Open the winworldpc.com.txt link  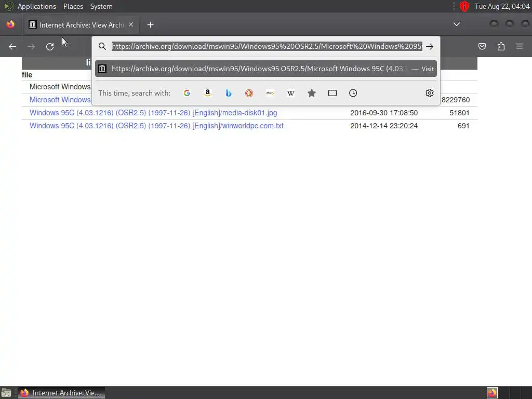(x=156, y=126)
